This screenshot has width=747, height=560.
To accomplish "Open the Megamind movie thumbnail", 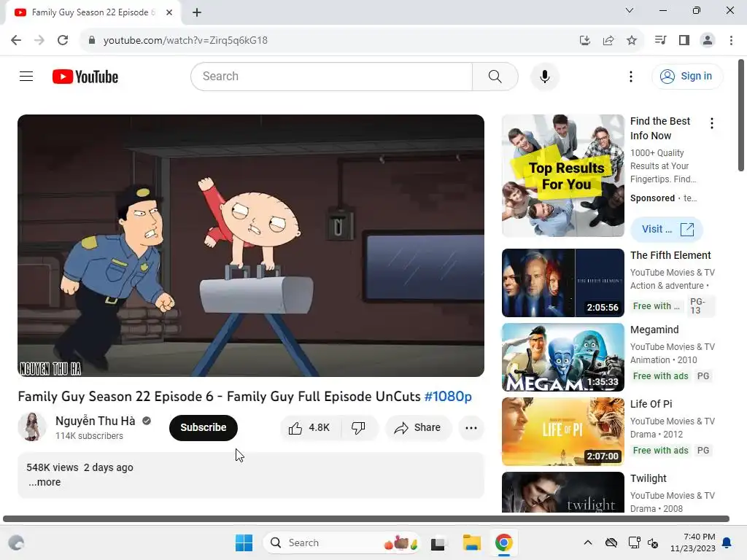I will click(x=562, y=357).
